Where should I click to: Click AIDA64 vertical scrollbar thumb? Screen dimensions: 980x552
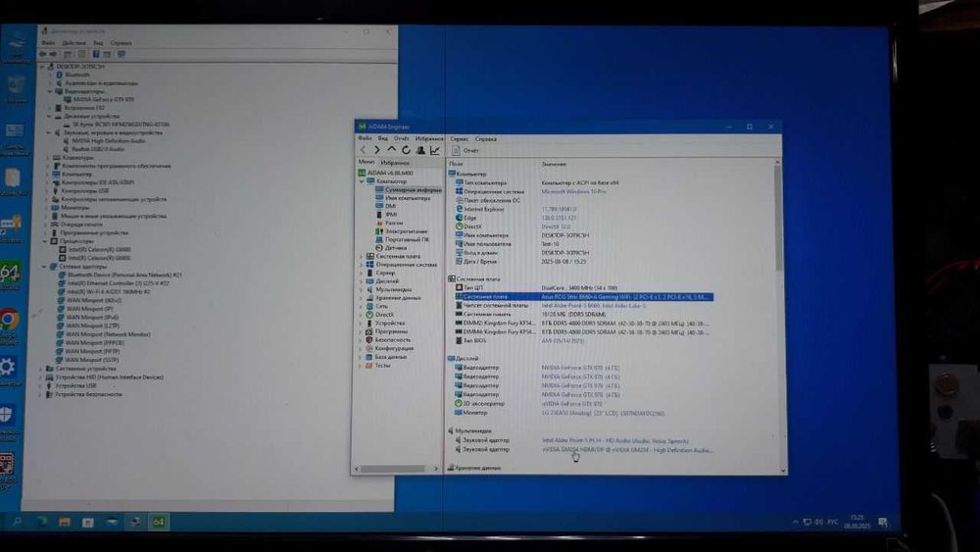tap(778, 219)
